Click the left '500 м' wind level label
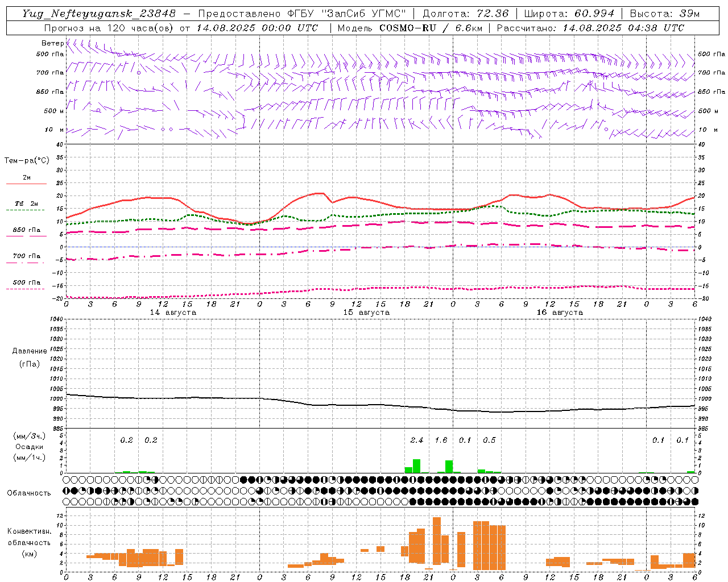The width and height of the screenshot is (728, 582). click(x=54, y=111)
